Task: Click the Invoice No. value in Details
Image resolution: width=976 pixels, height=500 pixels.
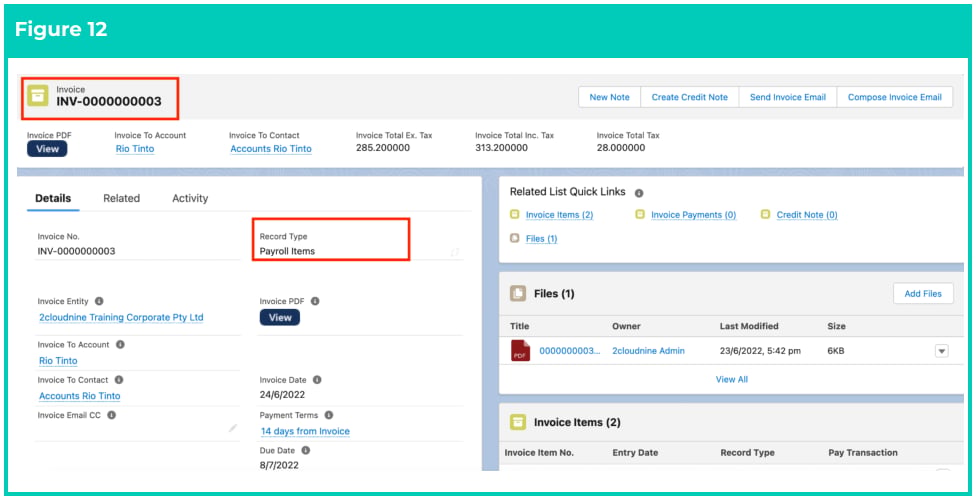Action: 76,252
